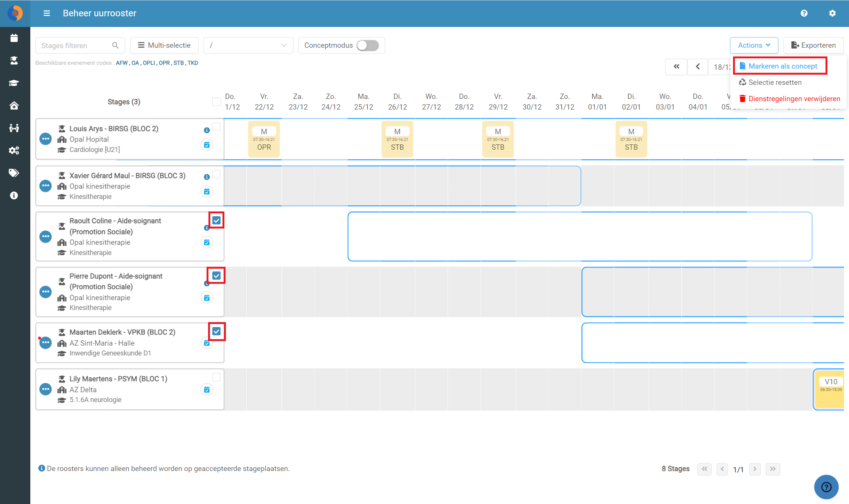Open students section in sidebar
The image size is (849, 504).
coord(14,60)
